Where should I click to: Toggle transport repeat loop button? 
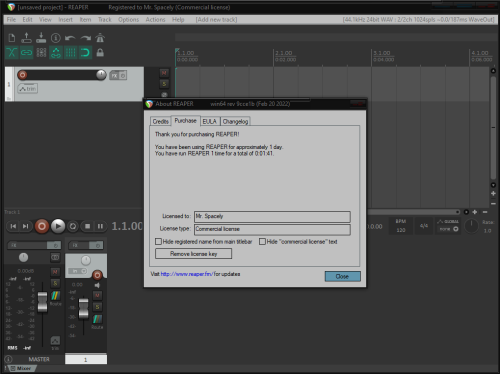coord(73,226)
